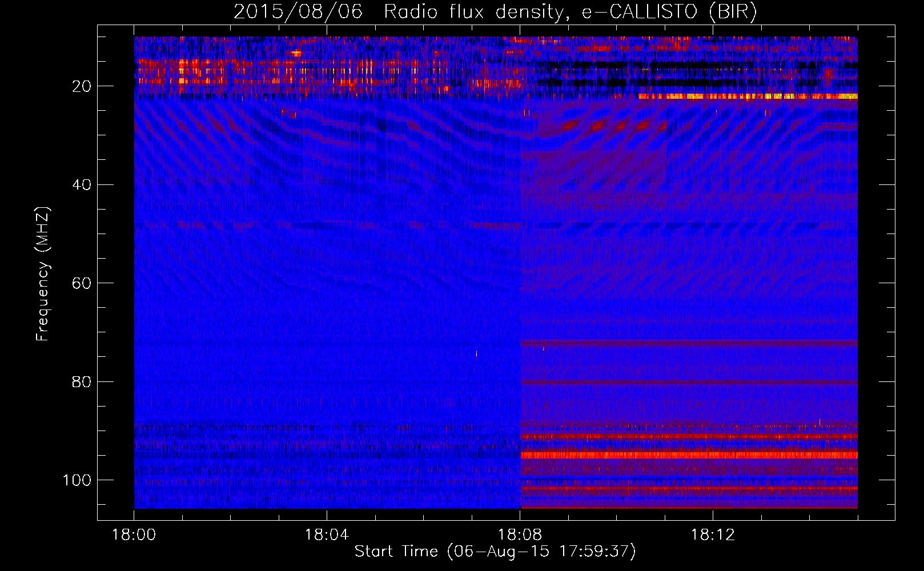
Task: Click the '18:00' time tick label
Action: [134, 535]
